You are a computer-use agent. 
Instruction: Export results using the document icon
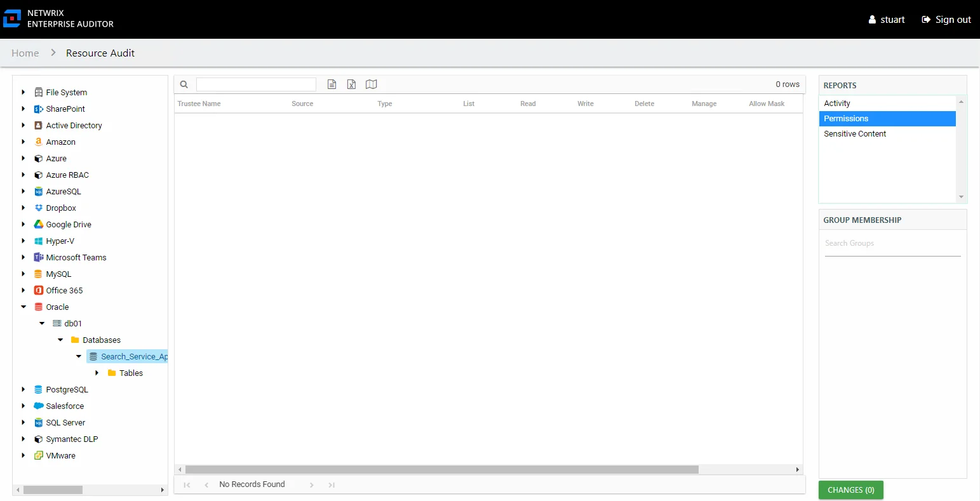(x=332, y=84)
